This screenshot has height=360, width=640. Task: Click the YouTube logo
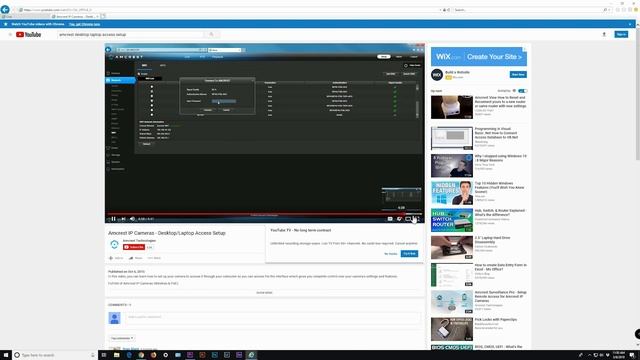tap(29, 35)
